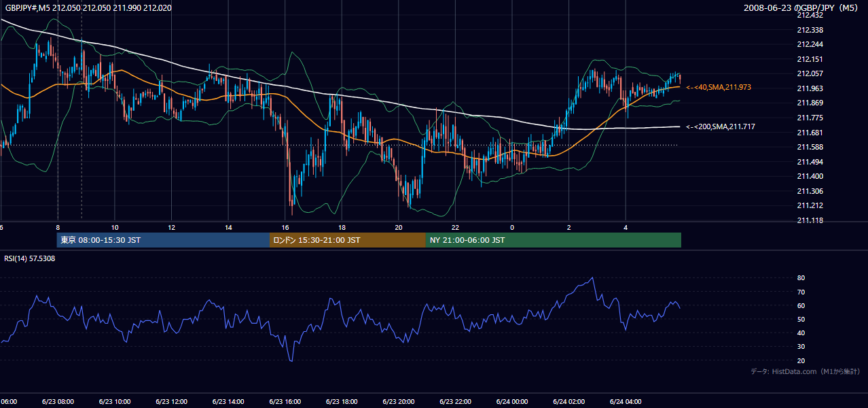Viewport: 868px width, 408px height.
Task: Click the 6/24 04:00 time label
Action: point(626,401)
